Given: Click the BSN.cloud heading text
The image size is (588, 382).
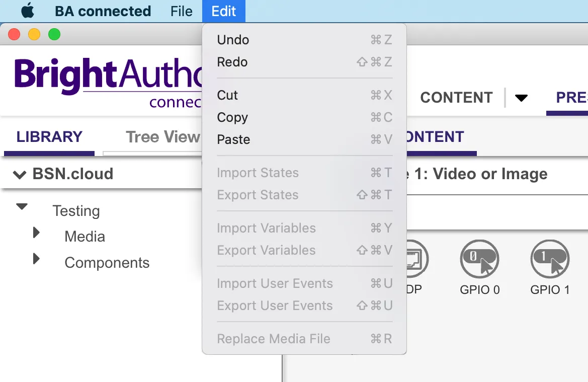Looking at the screenshot, I should point(73,174).
